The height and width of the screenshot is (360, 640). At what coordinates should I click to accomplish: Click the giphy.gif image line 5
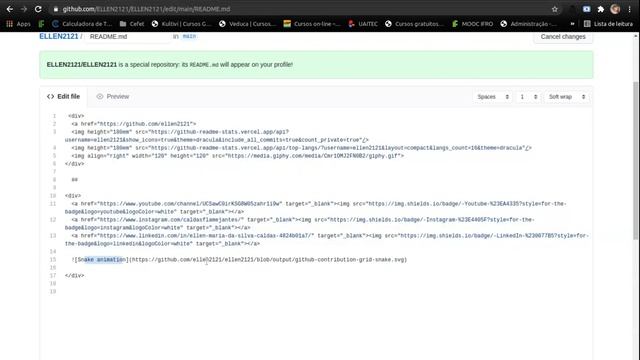(238, 156)
